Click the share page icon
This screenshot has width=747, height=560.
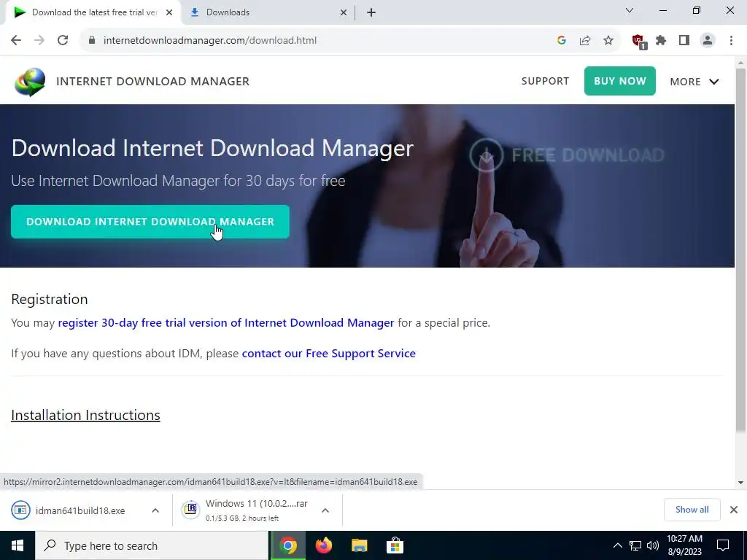pos(585,41)
